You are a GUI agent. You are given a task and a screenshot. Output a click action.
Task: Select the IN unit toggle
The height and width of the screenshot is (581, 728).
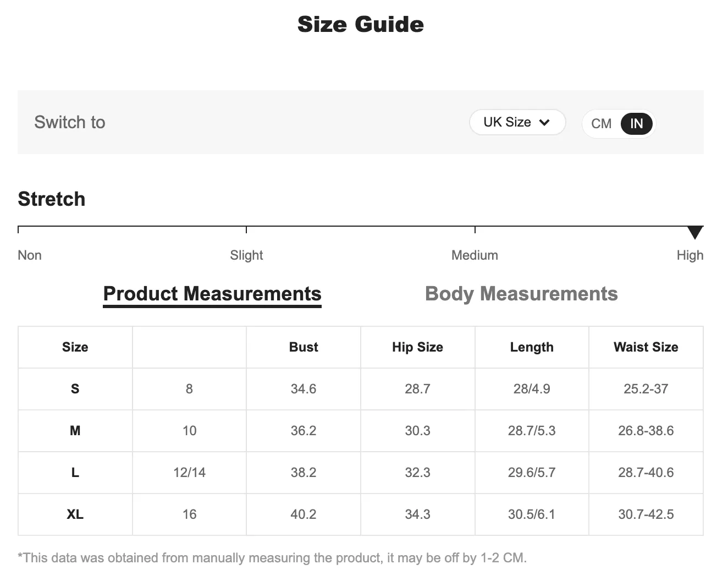coord(636,123)
